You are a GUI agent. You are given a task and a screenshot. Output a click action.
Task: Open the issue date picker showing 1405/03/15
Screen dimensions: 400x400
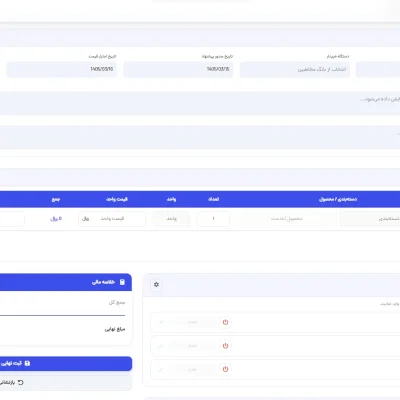coord(178,69)
